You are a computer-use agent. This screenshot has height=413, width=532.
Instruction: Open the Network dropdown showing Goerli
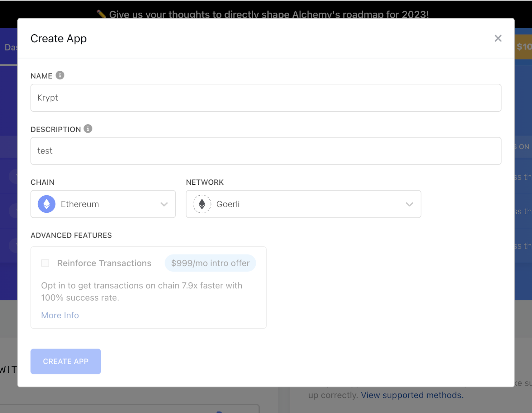[303, 204]
